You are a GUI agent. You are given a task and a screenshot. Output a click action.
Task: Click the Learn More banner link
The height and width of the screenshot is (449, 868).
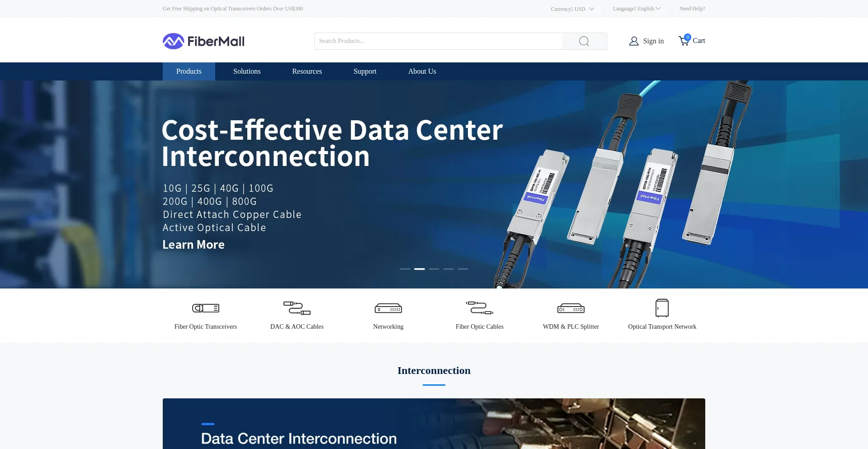[193, 245]
